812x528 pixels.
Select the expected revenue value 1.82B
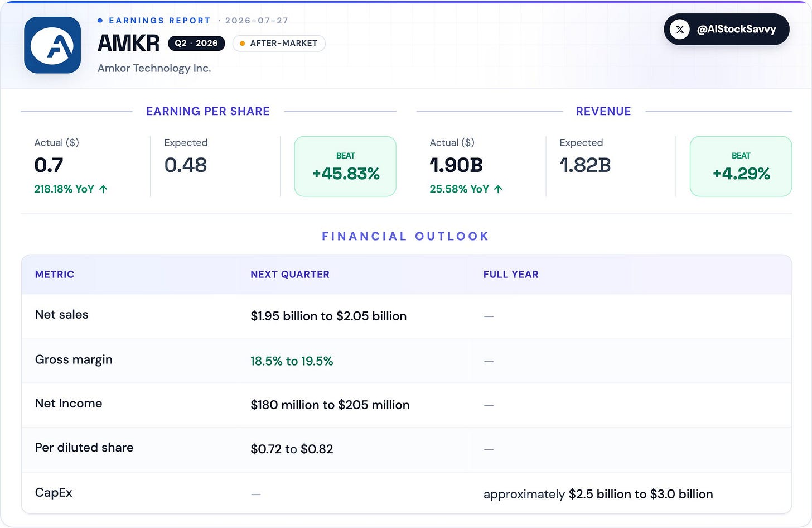[586, 165]
